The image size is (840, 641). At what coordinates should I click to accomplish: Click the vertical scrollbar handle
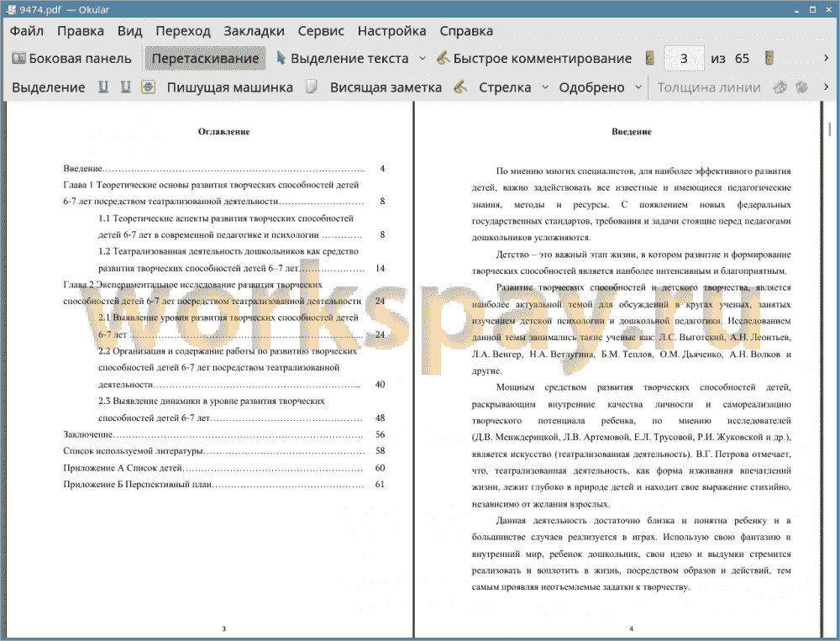click(829, 129)
